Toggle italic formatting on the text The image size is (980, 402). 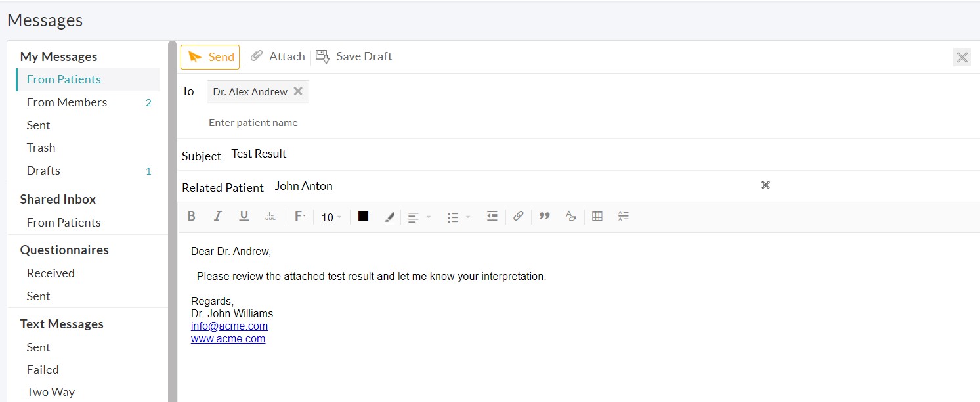[217, 215]
